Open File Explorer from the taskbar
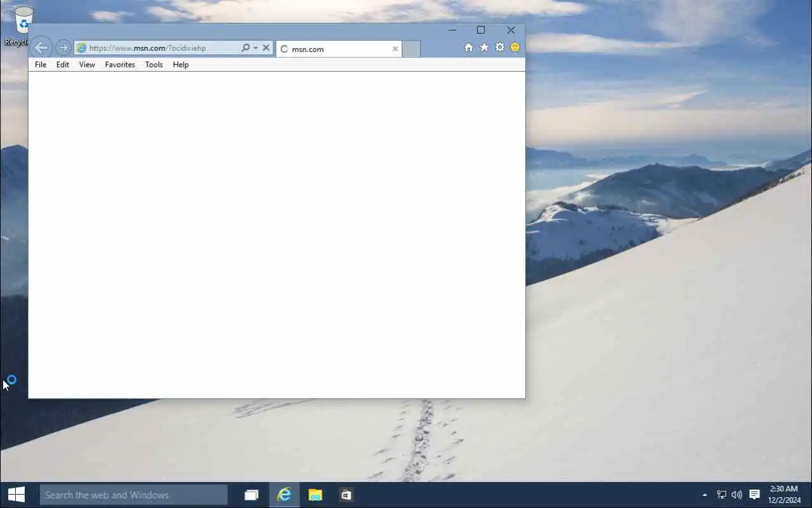812x508 pixels. click(315, 495)
